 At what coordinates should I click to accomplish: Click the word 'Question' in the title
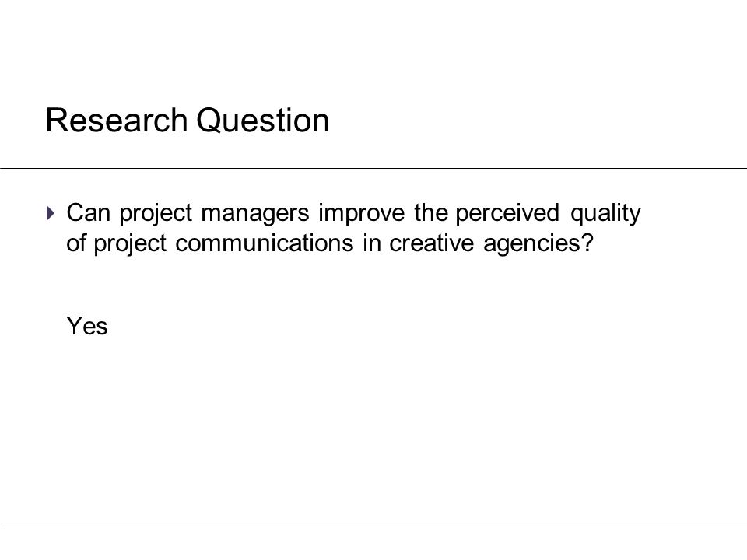[263, 120]
